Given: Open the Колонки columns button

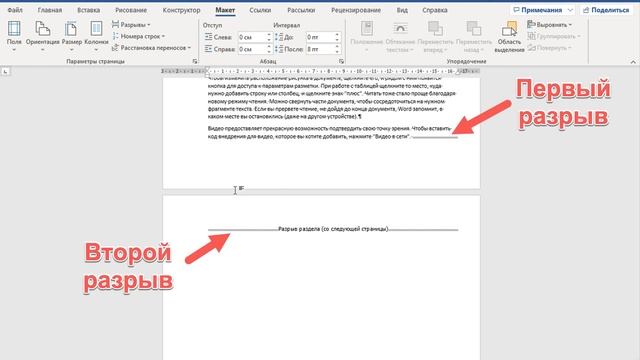Looking at the screenshot, I should coord(96,36).
